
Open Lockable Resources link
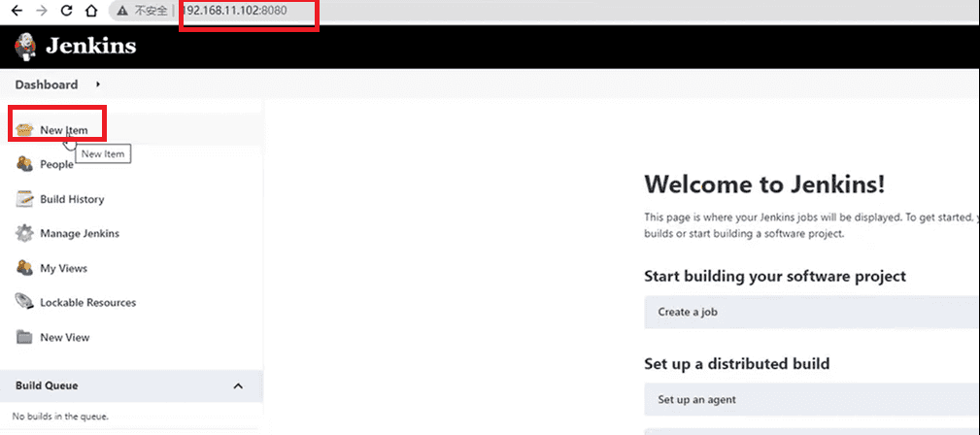coord(88,303)
